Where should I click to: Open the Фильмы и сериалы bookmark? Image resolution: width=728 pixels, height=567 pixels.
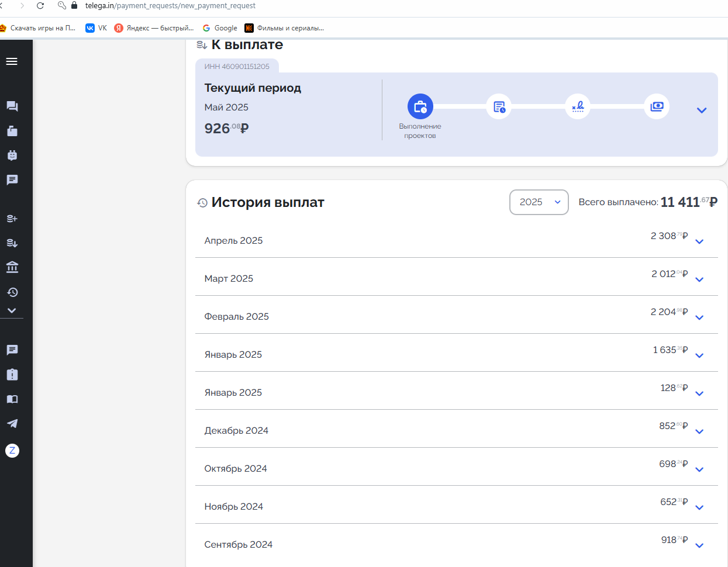284,28
